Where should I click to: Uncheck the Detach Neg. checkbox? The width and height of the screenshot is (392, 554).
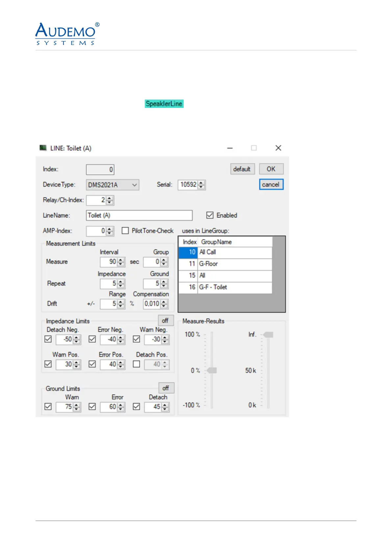coord(48,339)
